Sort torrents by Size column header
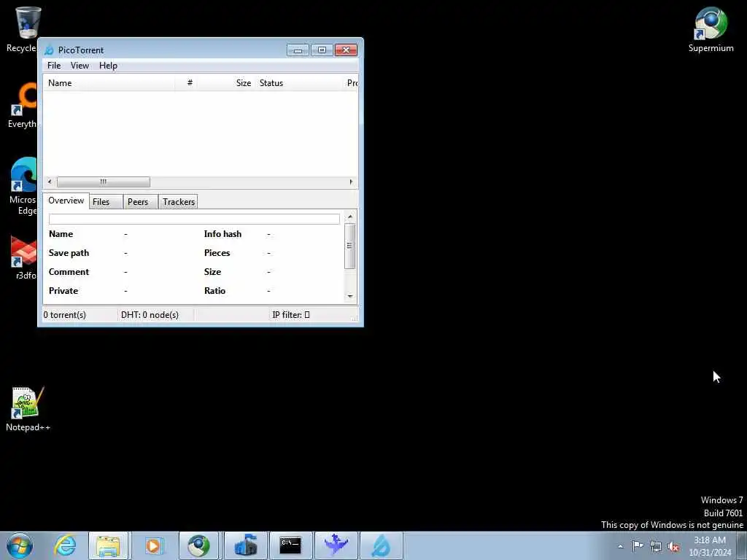Viewport: 747px width, 560px height. coord(225,83)
